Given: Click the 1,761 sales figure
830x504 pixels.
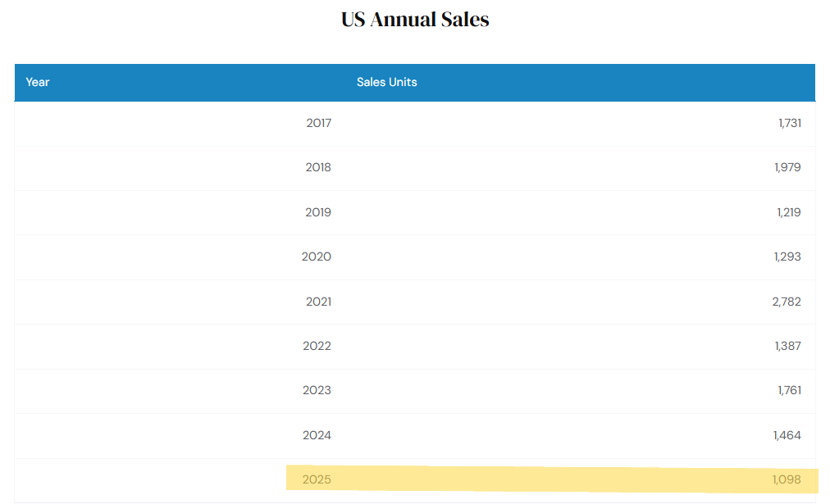Looking at the screenshot, I should coord(789,390).
